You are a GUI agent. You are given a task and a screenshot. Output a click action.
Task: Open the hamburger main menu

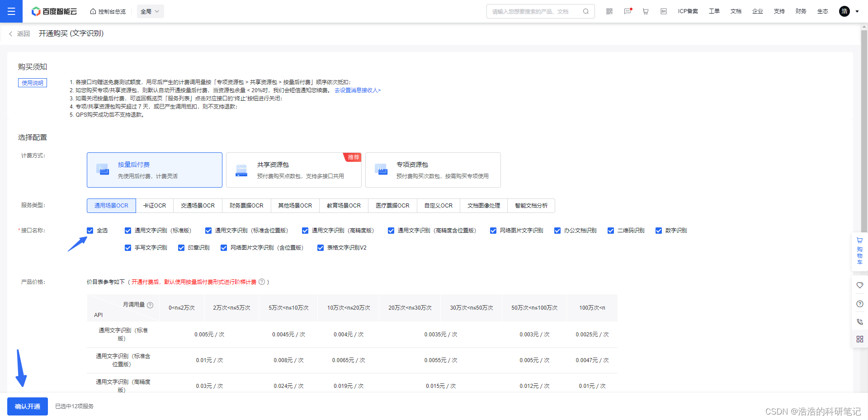(11, 11)
